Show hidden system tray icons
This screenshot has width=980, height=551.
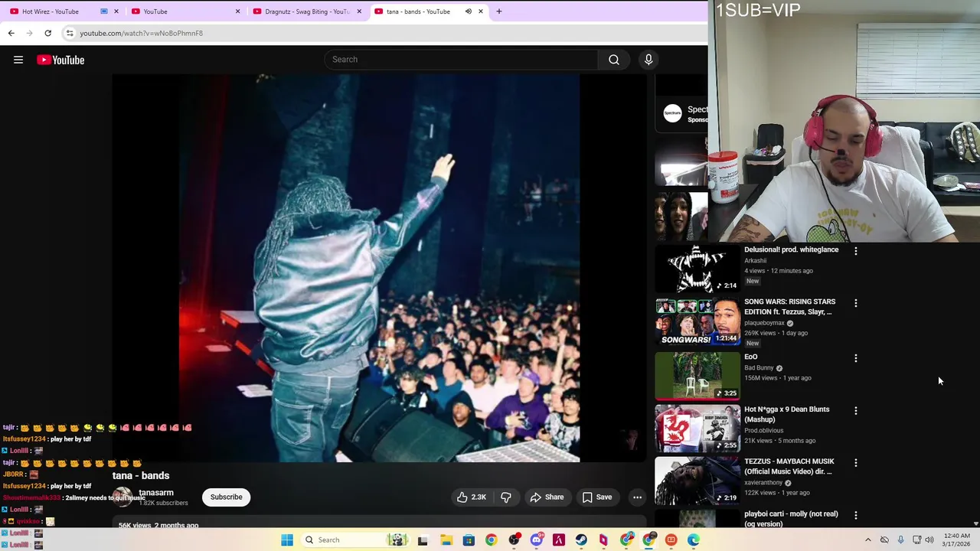coord(867,540)
